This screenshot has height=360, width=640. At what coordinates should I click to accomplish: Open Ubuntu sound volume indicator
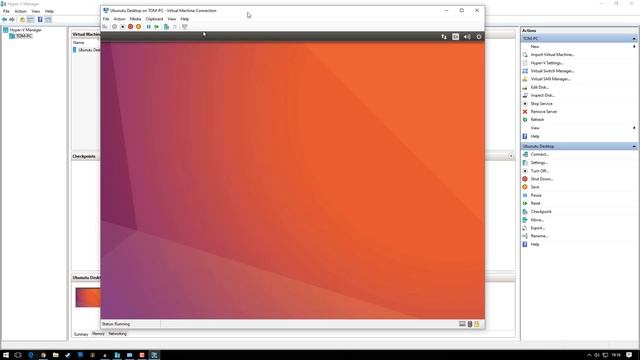pos(467,37)
